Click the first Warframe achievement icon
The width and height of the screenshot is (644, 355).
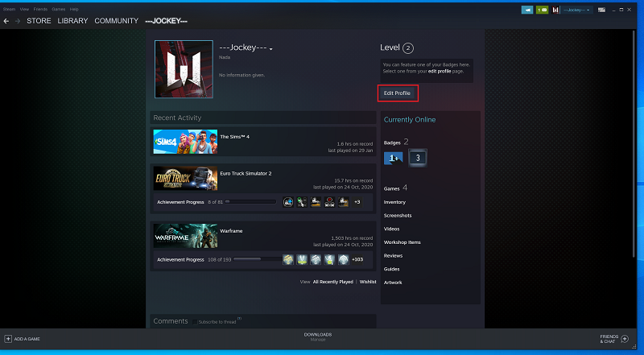[x=287, y=259]
